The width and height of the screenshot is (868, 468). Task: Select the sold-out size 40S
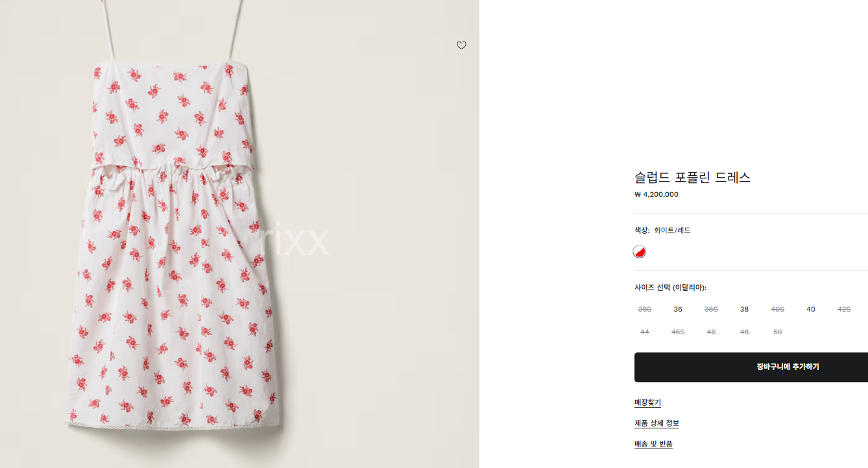(x=777, y=310)
